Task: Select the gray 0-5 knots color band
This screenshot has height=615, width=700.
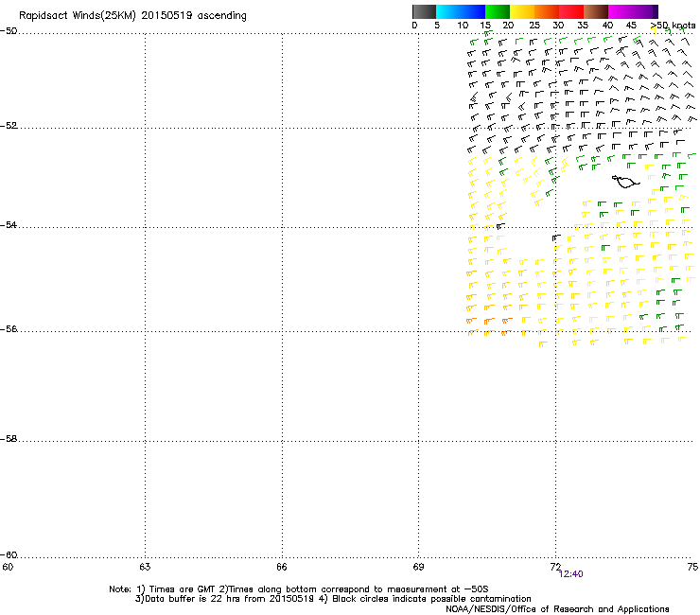Action: 424,11
